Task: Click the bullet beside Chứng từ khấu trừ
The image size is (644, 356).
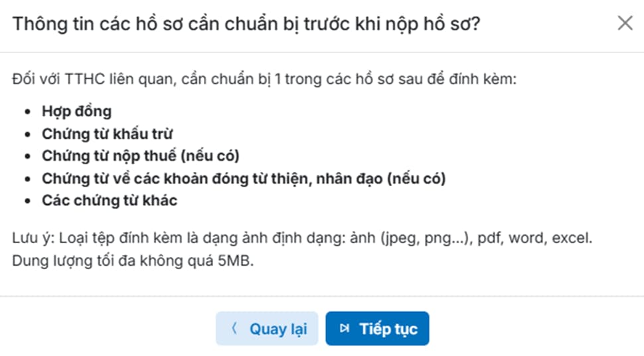Action: click(x=27, y=135)
